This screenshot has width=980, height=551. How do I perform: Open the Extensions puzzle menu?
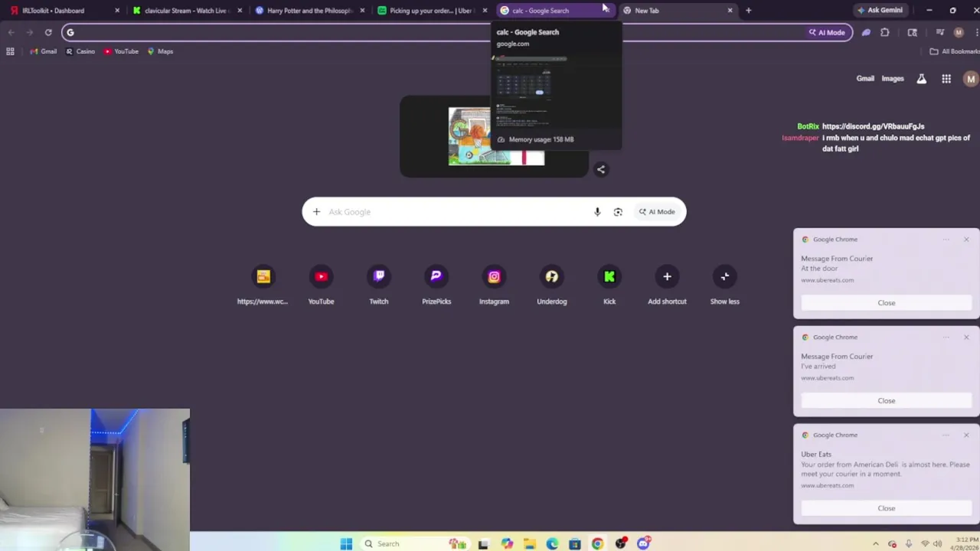(885, 32)
